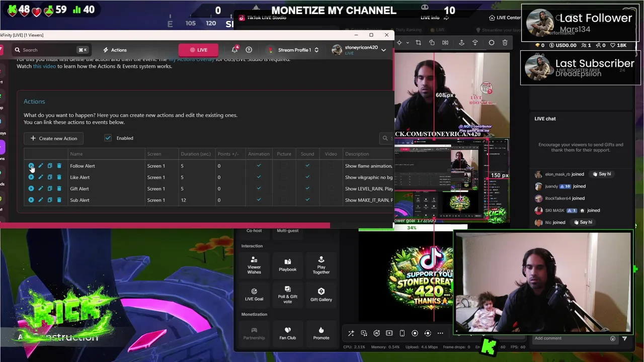Delete the Sub Alert action

59,200
